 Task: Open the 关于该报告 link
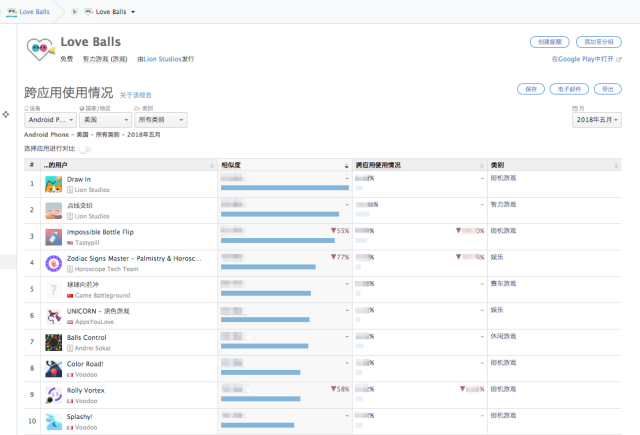136,95
